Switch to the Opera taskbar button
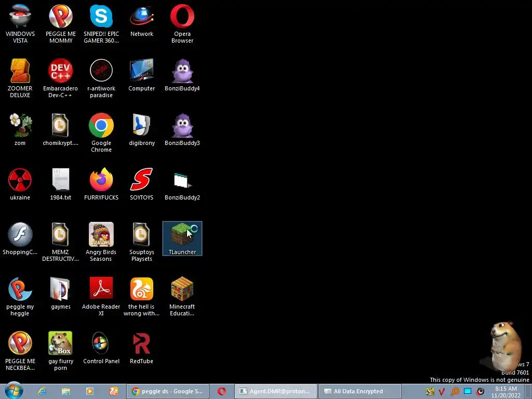The image size is (532, 399). click(222, 391)
